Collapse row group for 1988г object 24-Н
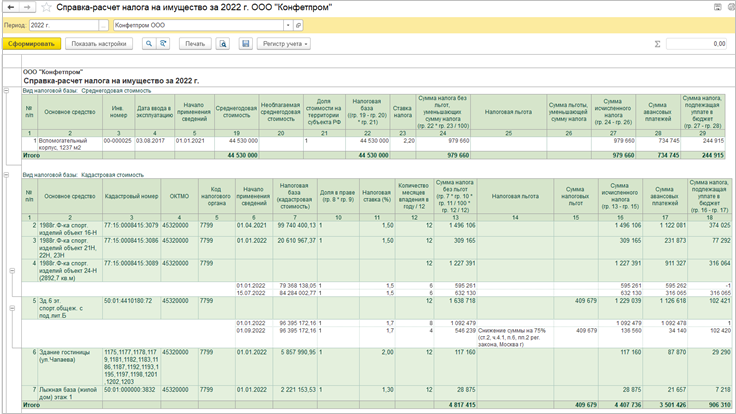Viewport: 736px width, 414px height. coord(10,270)
